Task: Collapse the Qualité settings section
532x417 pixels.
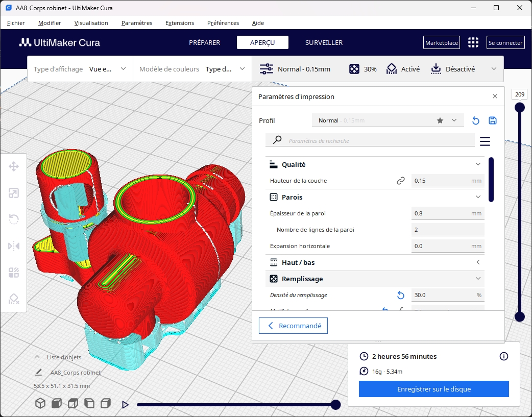Action: pos(478,164)
